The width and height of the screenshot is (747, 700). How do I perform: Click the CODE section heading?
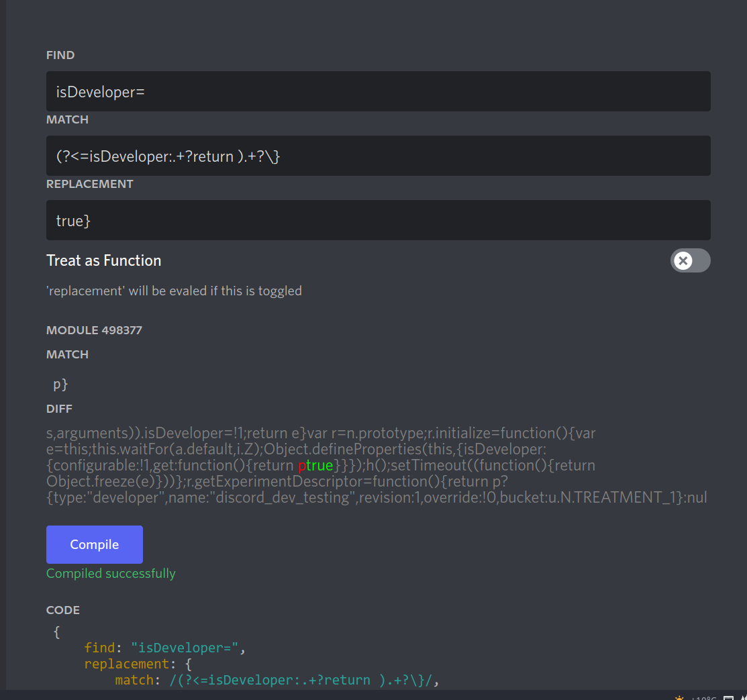click(63, 610)
